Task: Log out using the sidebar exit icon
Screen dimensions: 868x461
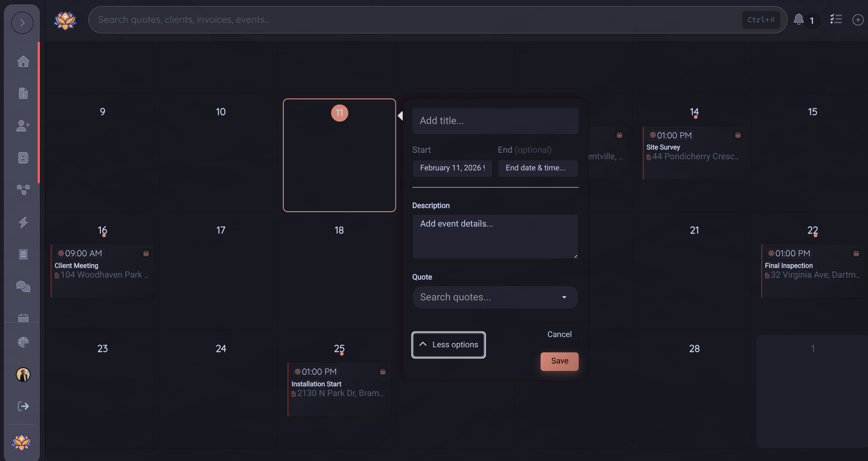Action: pos(23,406)
